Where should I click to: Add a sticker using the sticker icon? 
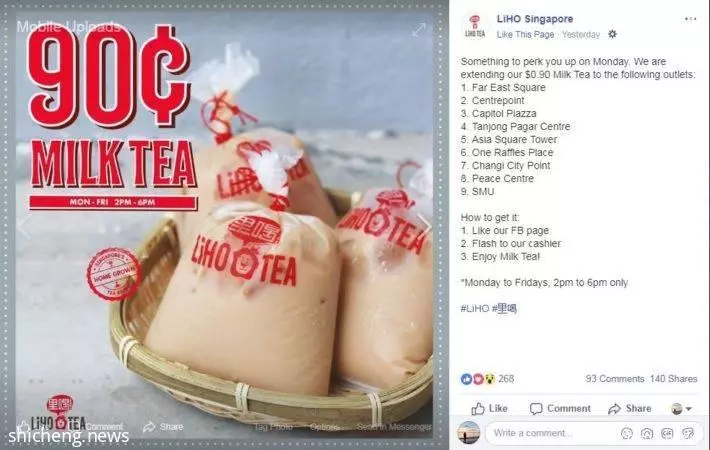[688, 433]
